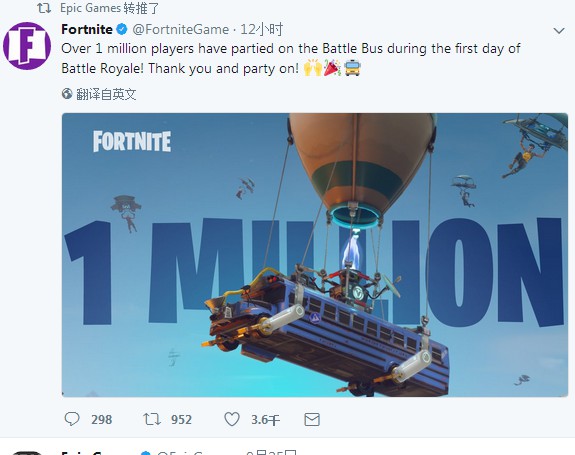This screenshot has height=455, width=575.
Task: Translate tweet using 翻译自英文 link
Action: (x=106, y=94)
